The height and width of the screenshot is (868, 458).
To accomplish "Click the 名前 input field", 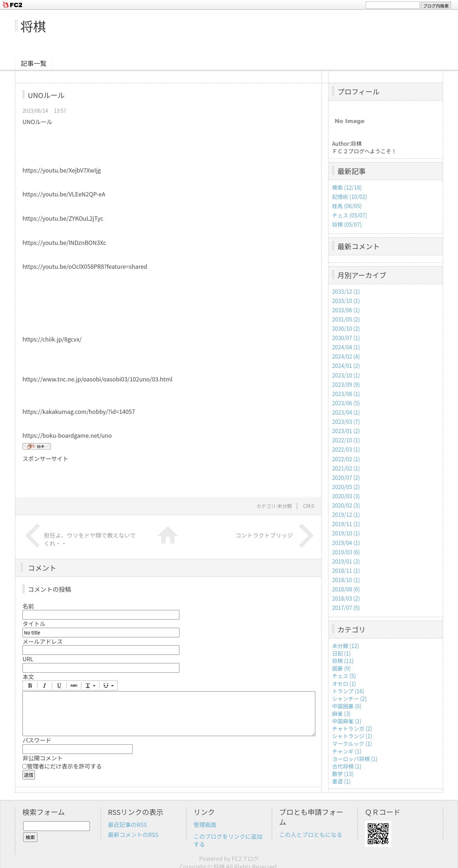I will (101, 615).
